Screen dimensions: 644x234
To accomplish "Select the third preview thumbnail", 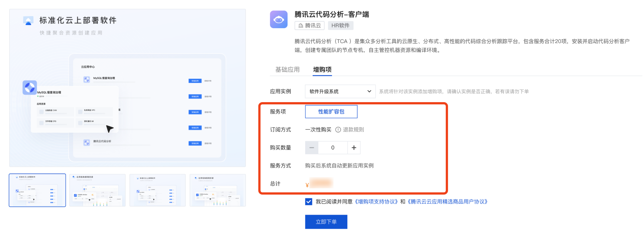I will tap(158, 190).
